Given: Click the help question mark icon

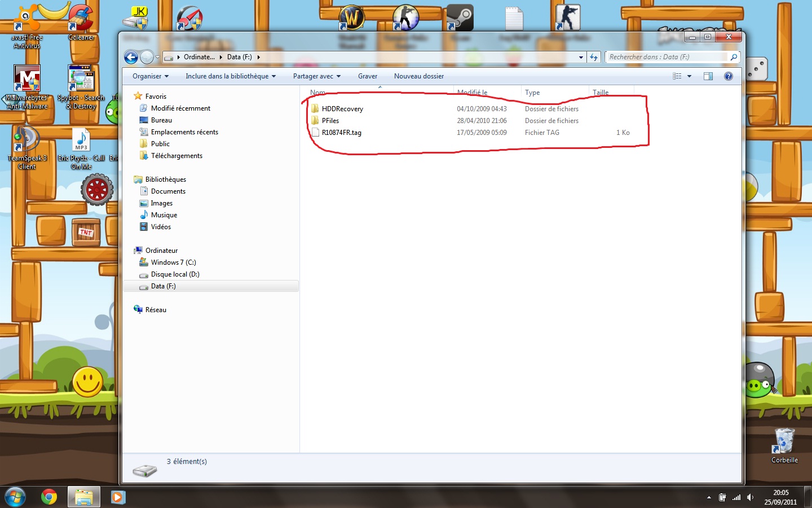Looking at the screenshot, I should point(729,76).
